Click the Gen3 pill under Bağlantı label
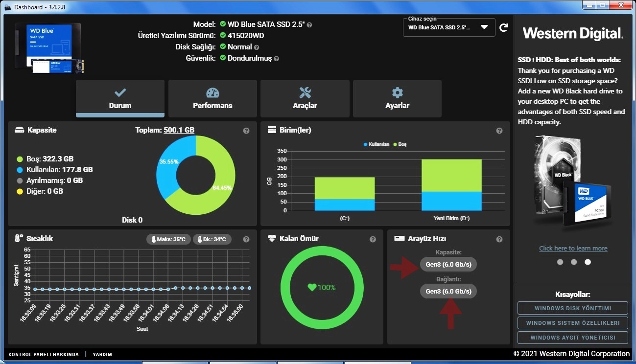The image size is (636, 364). point(448,291)
